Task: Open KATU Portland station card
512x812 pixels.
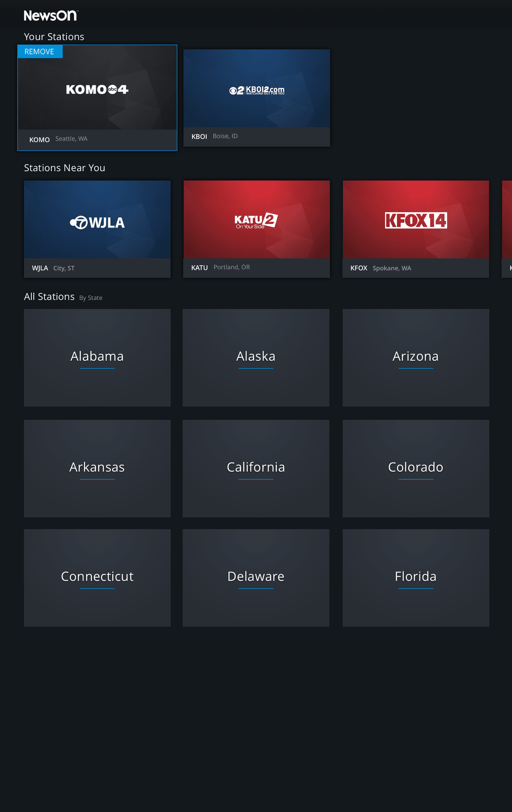Action: (x=257, y=229)
